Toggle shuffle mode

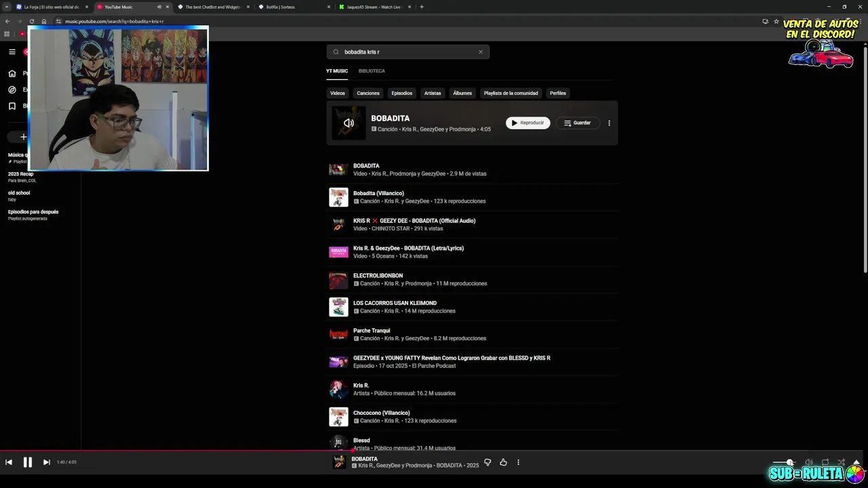842,462
